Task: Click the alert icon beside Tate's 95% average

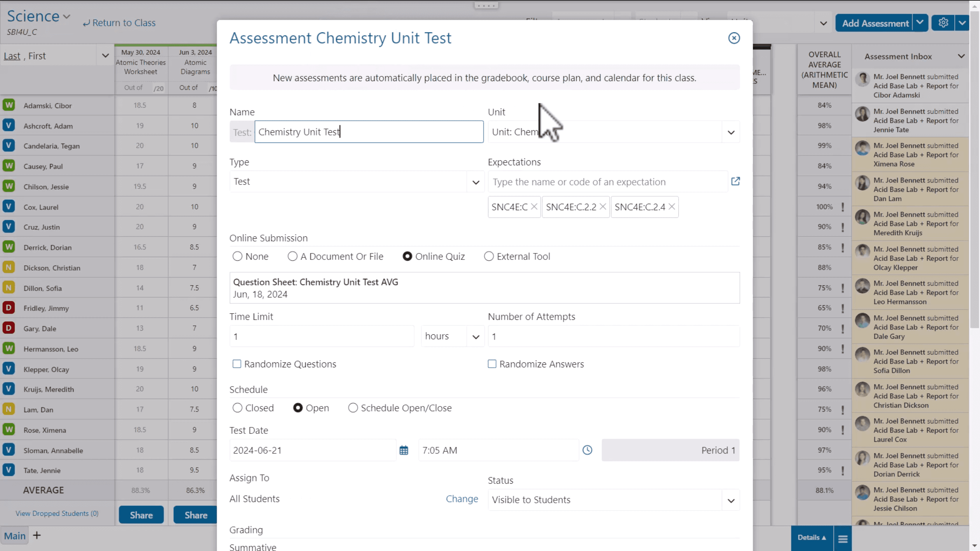Action: tap(843, 470)
